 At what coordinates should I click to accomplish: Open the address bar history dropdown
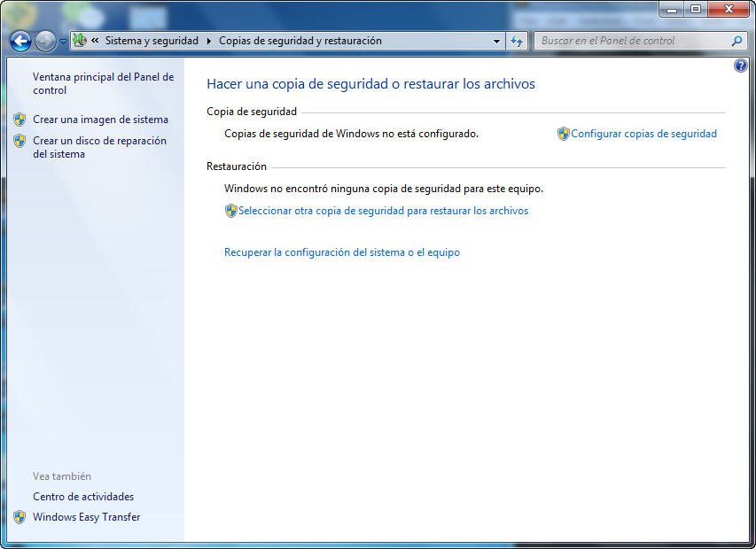click(x=496, y=41)
